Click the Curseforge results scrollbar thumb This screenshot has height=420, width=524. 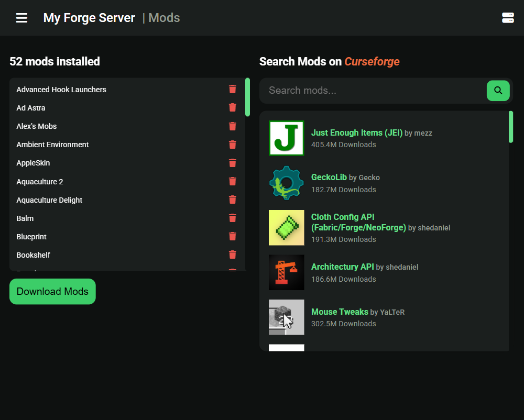[x=511, y=127]
